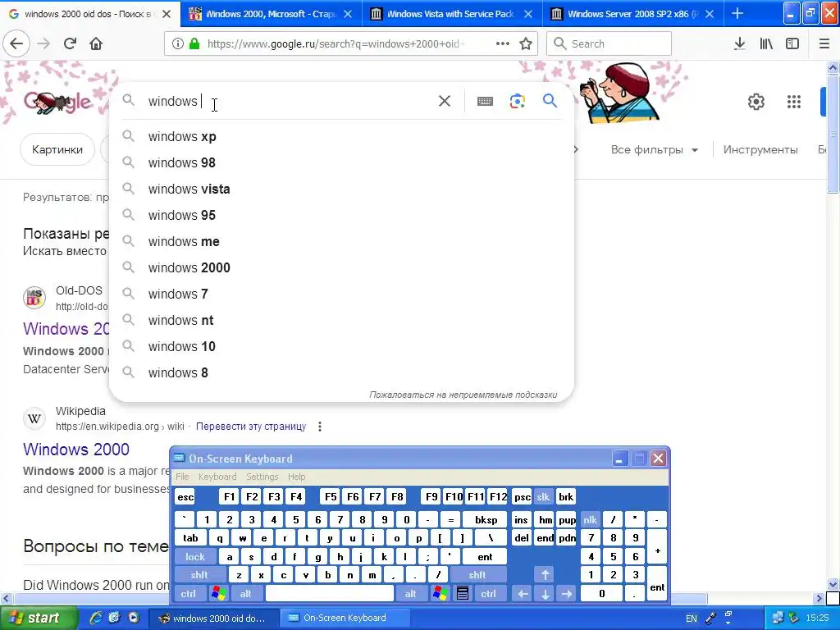840x630 pixels.
Task: Select suggestion windows 2000
Action: click(x=341, y=268)
